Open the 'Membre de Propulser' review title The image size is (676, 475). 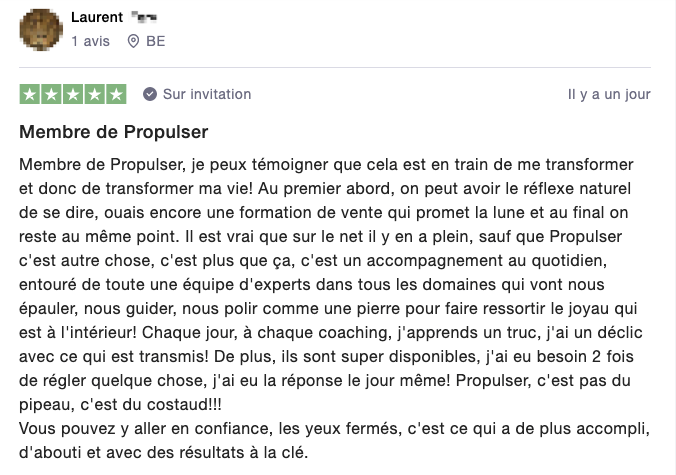114,132
